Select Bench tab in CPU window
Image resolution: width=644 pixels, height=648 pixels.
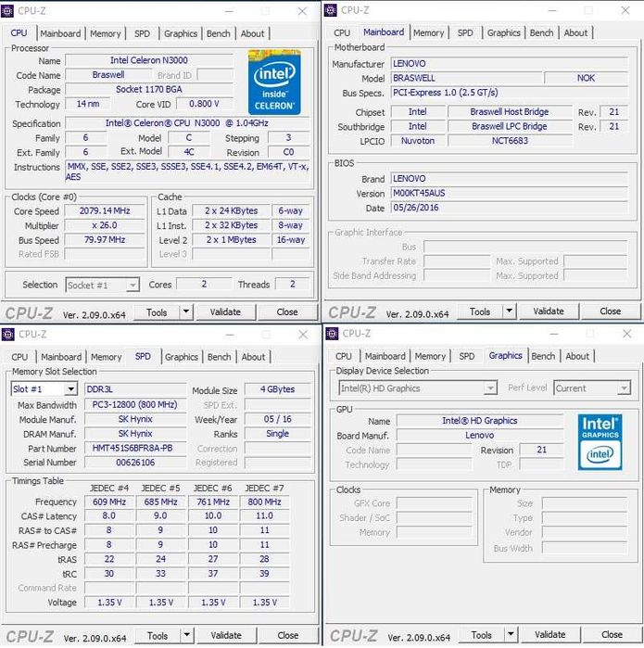(x=218, y=33)
